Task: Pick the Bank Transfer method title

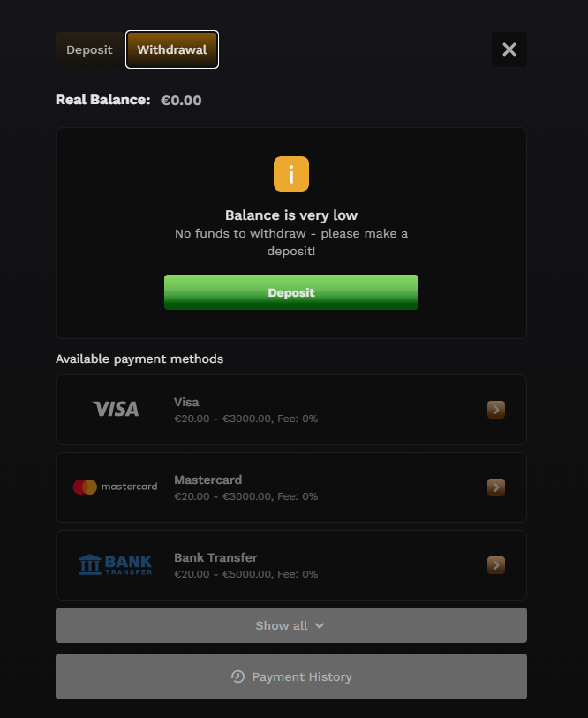Action: tap(215, 558)
